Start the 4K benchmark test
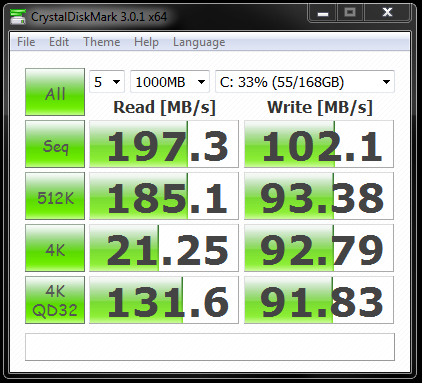 (x=55, y=248)
